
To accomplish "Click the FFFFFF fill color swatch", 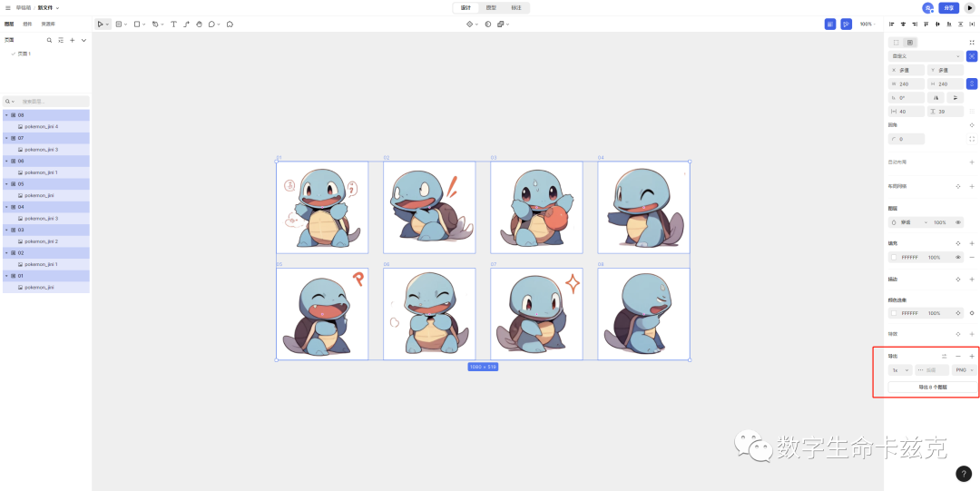I will [895, 257].
